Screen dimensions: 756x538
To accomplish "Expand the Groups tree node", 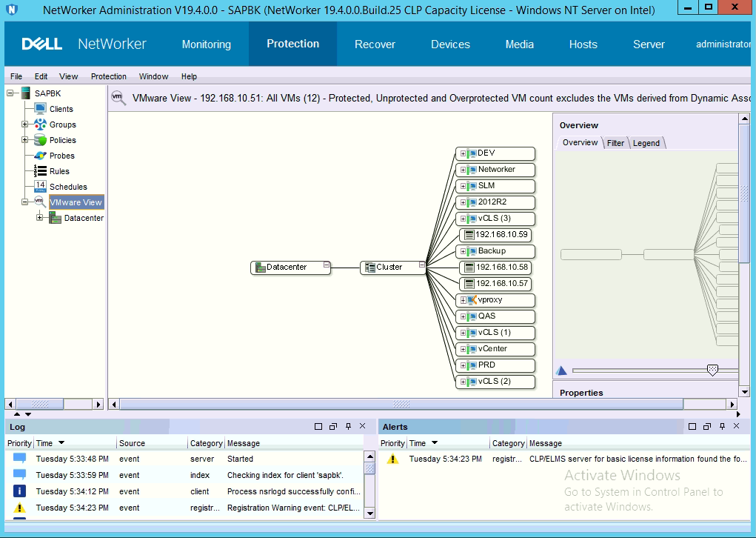I will tap(25, 124).
